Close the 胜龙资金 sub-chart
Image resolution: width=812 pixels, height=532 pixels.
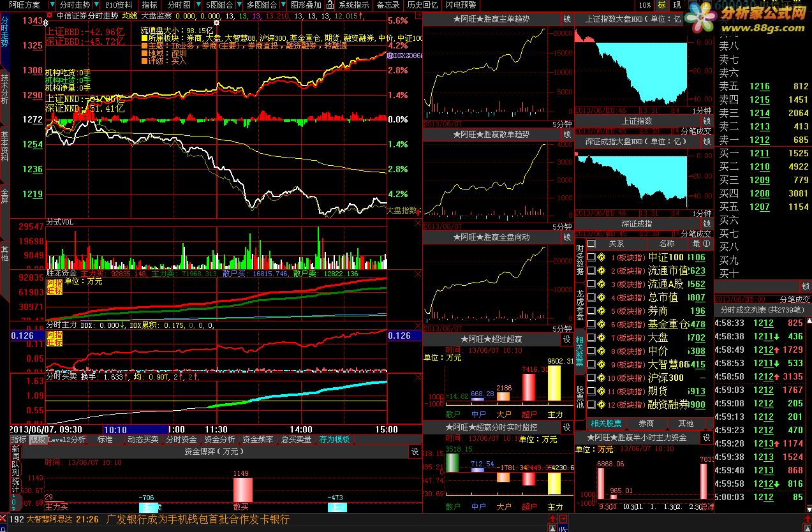click(418, 274)
